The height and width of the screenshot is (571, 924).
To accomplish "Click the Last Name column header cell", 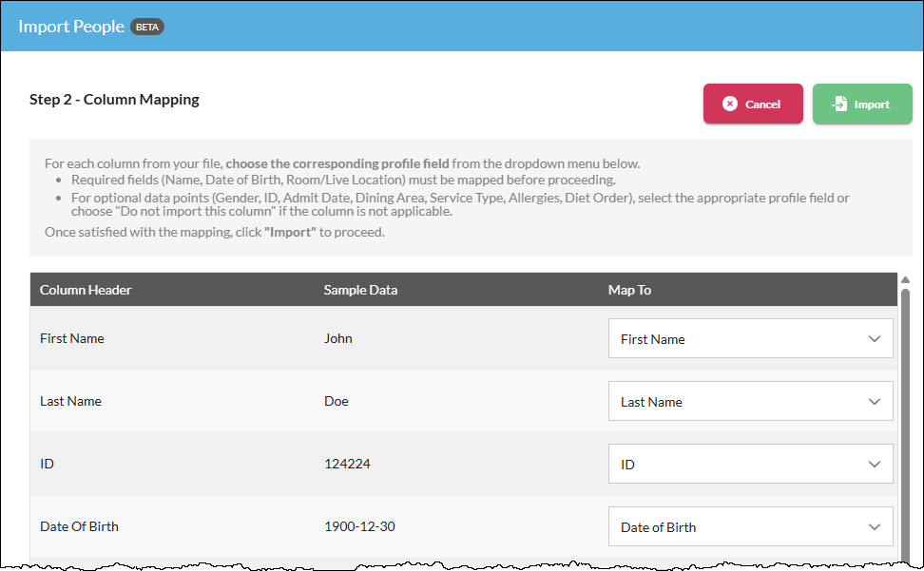I will pos(70,402).
